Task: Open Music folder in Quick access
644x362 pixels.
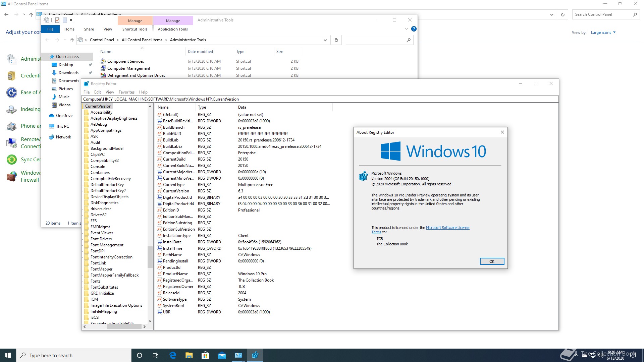Action: (x=64, y=97)
